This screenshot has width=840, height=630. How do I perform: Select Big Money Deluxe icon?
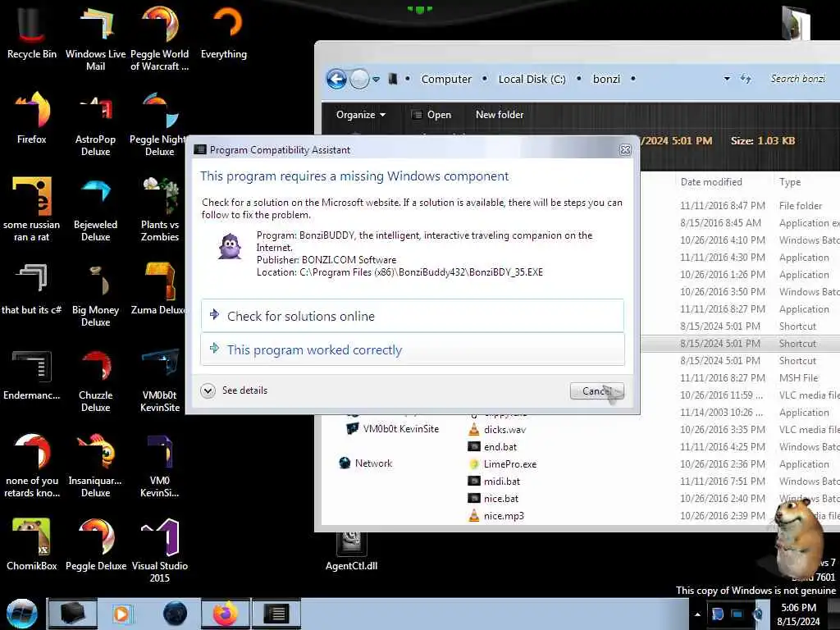click(x=95, y=295)
